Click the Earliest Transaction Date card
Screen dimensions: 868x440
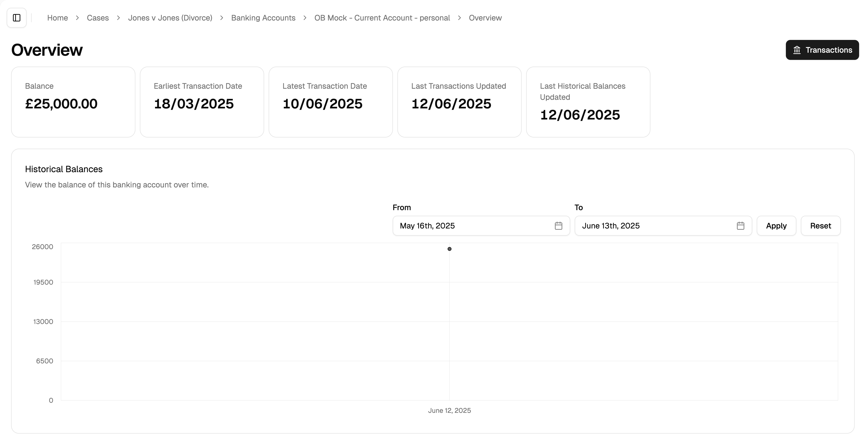(202, 102)
